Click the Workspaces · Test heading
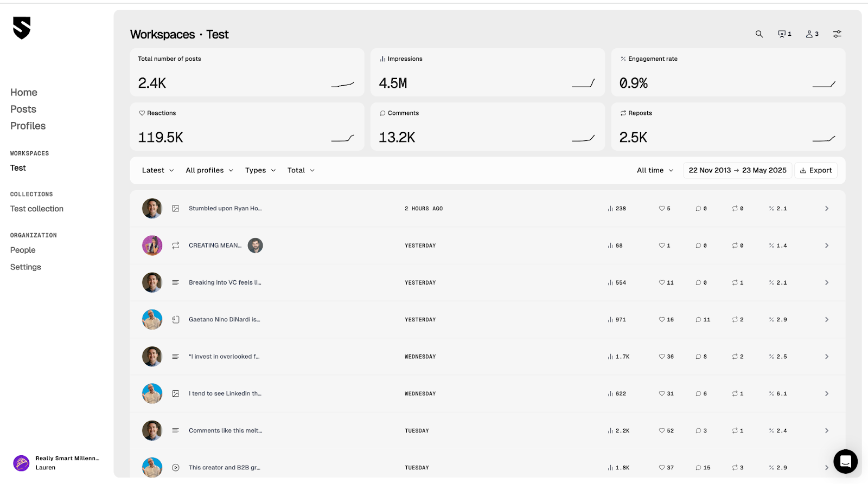This screenshot has width=868, height=484. pos(180,34)
